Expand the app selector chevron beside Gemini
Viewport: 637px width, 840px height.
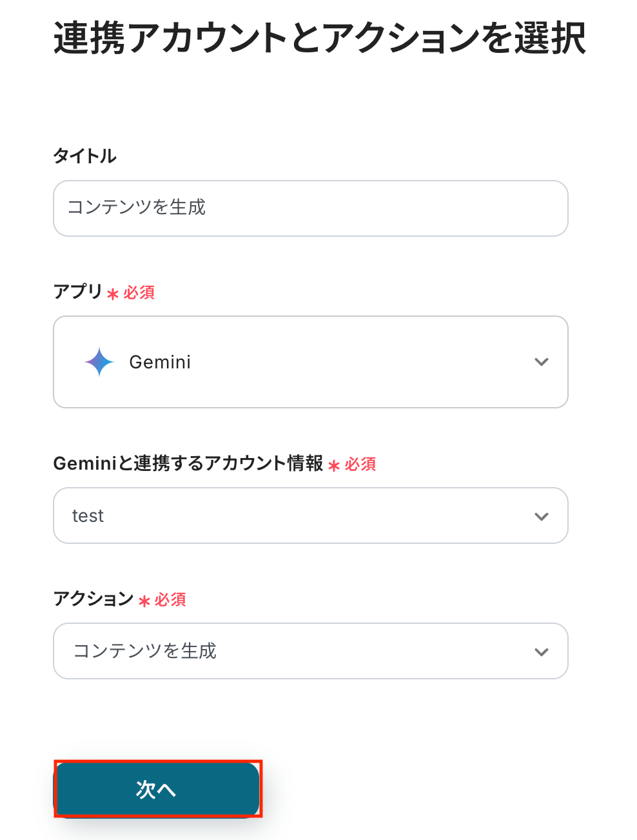pyautogui.click(x=542, y=362)
